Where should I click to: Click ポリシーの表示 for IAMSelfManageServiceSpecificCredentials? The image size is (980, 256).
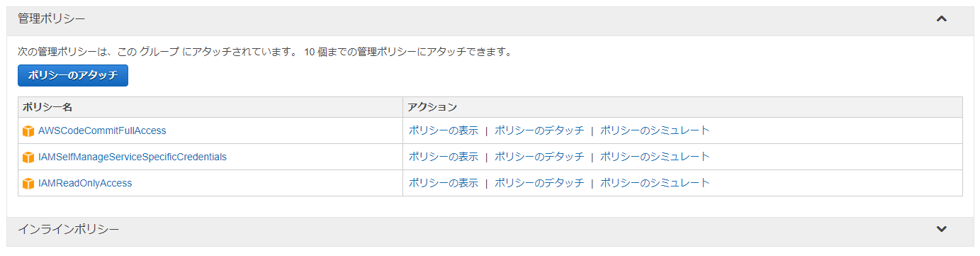tap(444, 157)
